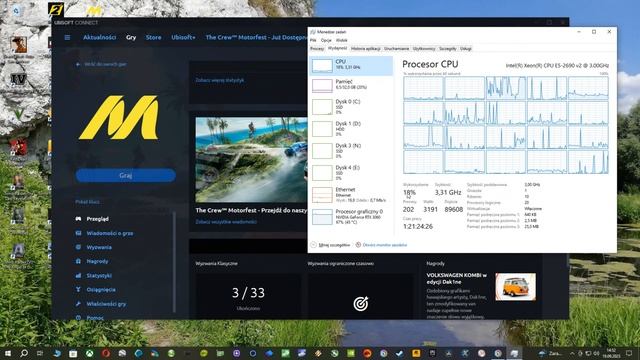Open Plik menu in Task Manager
This screenshot has width=640, height=360.
click(313, 40)
